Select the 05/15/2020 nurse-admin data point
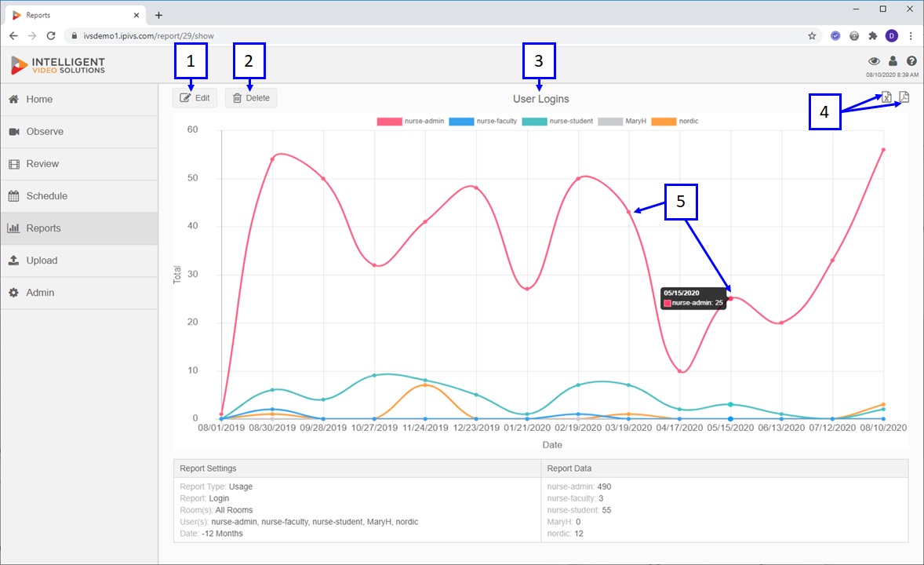This screenshot has height=565, width=924. [x=731, y=298]
